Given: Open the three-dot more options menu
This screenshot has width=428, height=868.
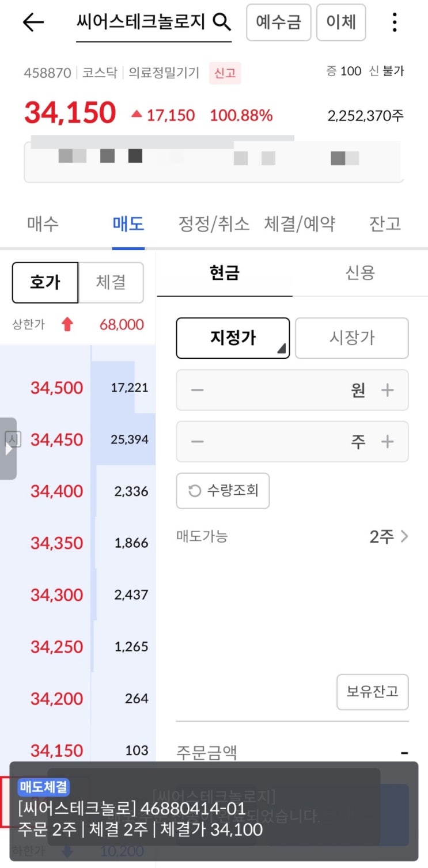Looking at the screenshot, I should [395, 22].
